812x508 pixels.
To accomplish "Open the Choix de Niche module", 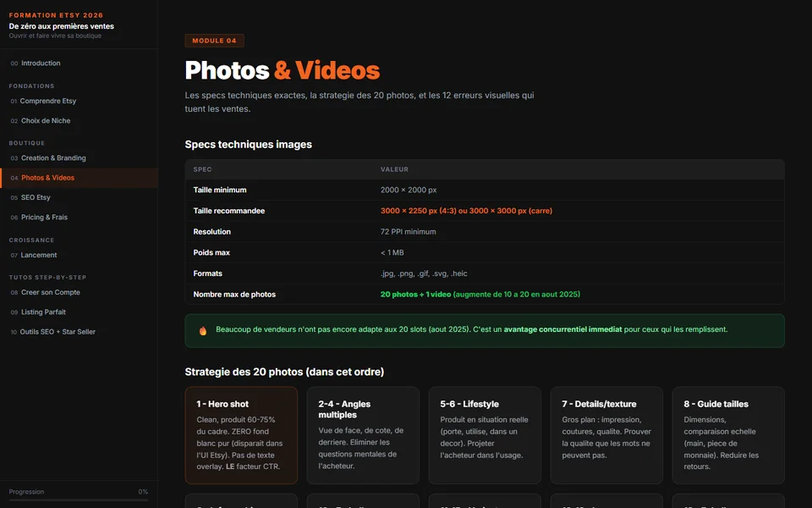I will coord(79,121).
